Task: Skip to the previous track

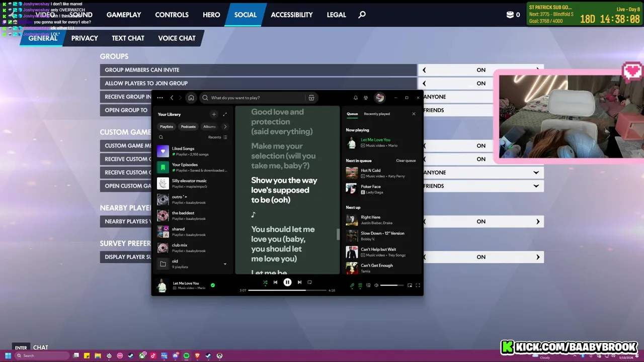Action: coord(275,282)
